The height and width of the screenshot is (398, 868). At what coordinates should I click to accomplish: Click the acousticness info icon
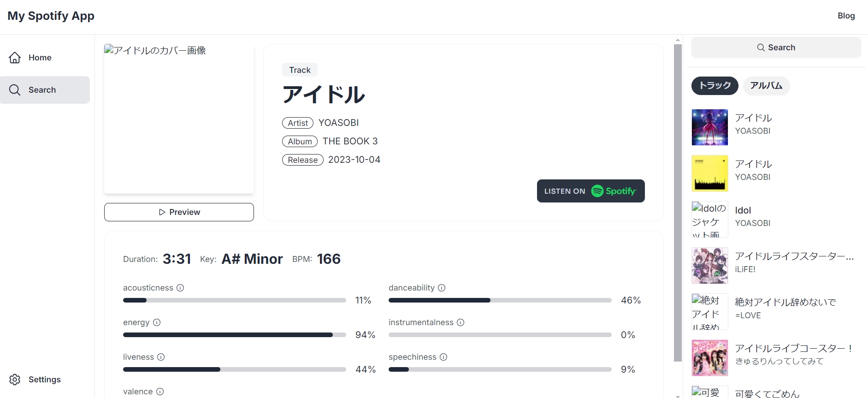180,287
